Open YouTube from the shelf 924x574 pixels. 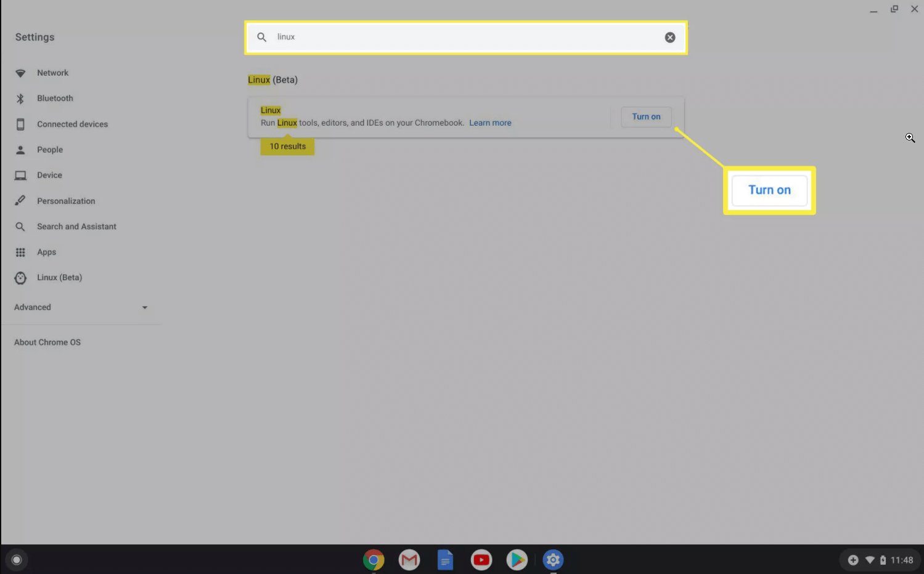point(481,560)
